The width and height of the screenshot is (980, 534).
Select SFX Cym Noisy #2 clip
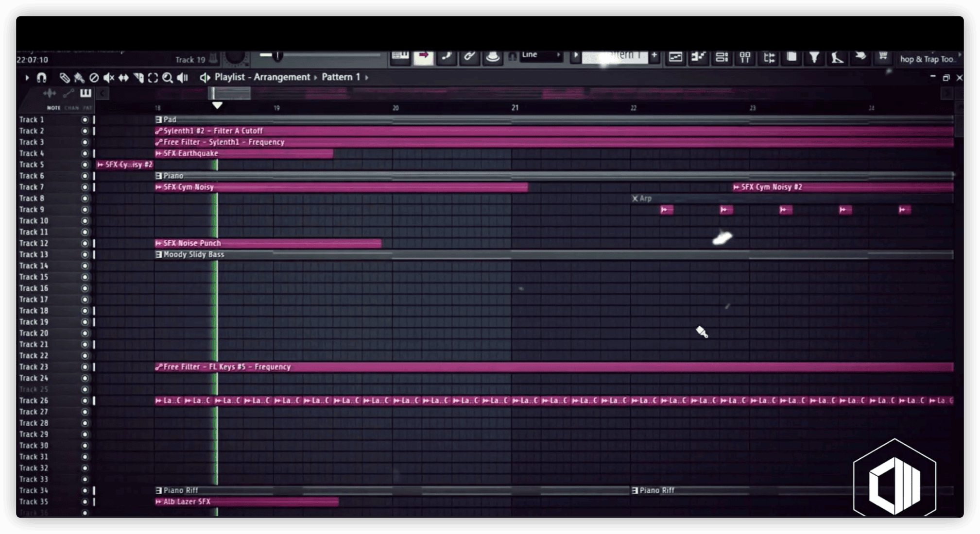click(843, 187)
